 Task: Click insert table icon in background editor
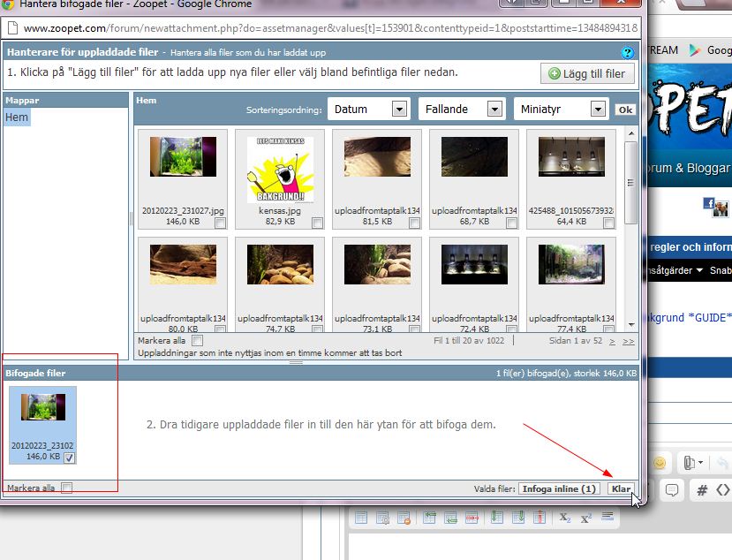pyautogui.click(x=361, y=518)
